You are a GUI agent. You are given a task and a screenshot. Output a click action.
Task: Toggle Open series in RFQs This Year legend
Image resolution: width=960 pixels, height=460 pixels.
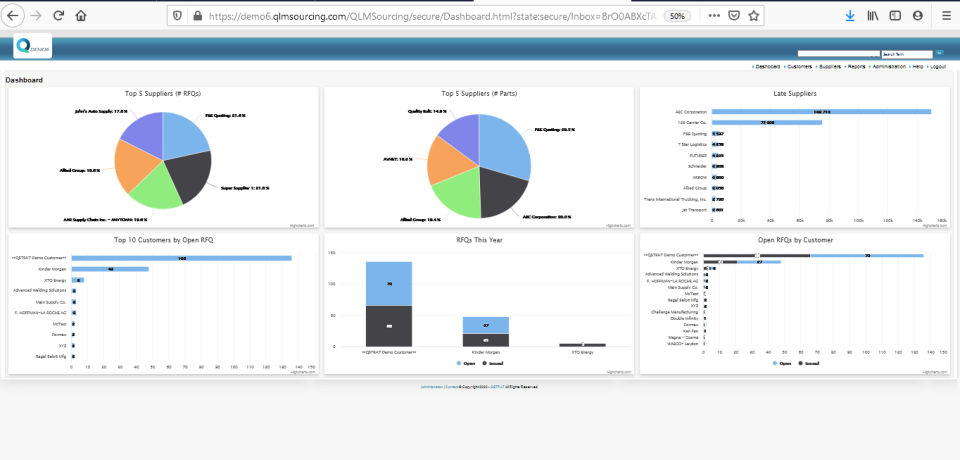pos(466,363)
